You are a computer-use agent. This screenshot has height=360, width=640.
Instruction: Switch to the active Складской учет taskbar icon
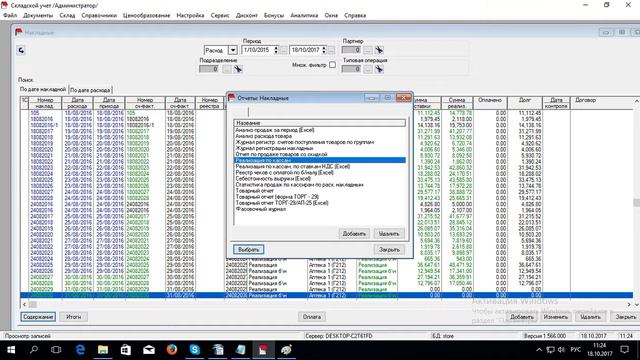263,350
